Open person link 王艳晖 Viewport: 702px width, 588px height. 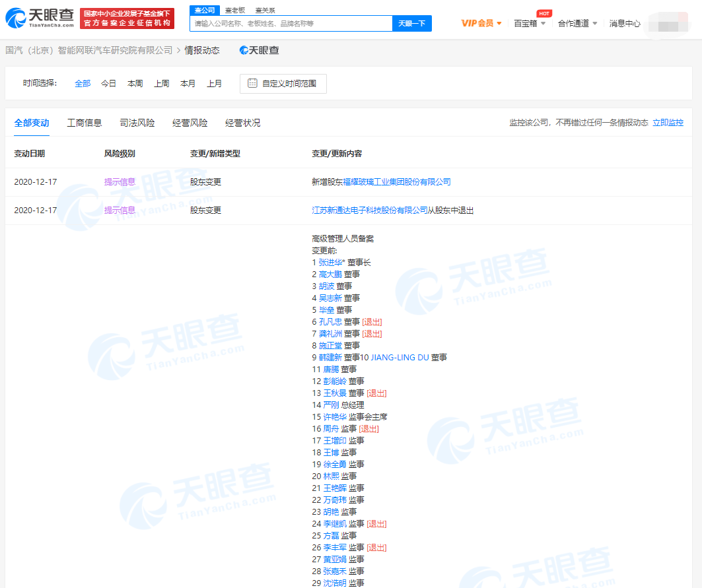point(335,488)
